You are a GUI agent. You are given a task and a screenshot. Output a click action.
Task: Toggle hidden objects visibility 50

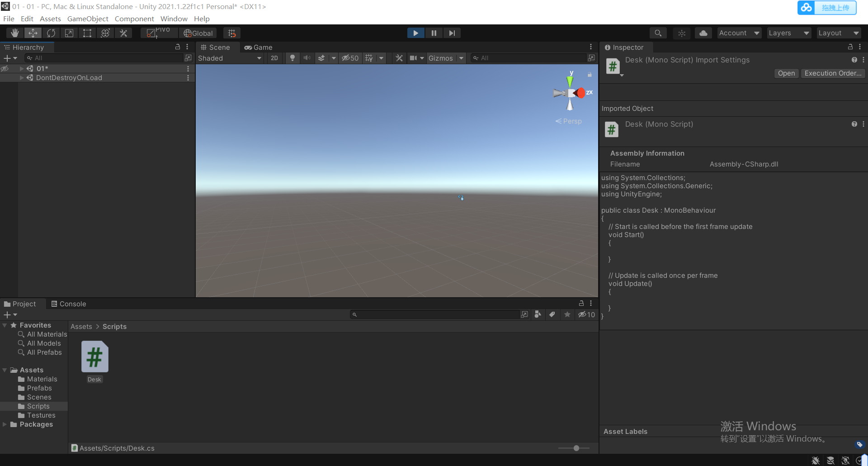(350, 58)
